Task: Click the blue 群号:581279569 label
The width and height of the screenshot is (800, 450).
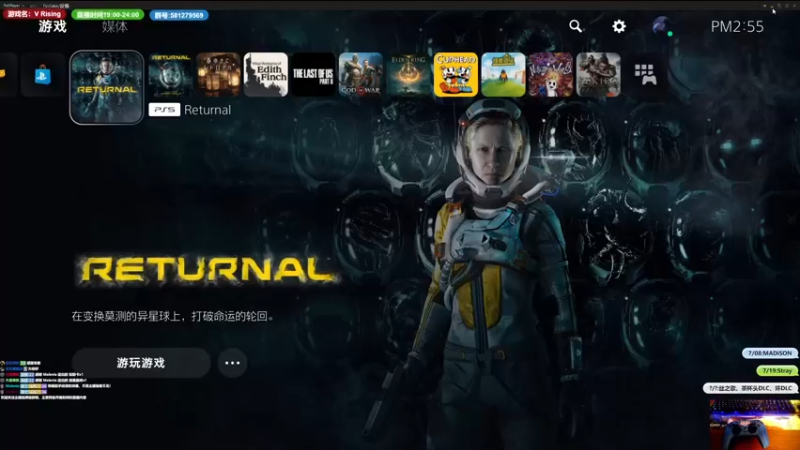Action: 179,15
